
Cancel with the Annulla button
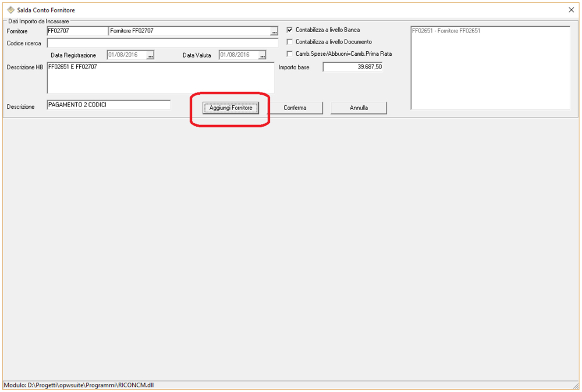[x=359, y=108]
